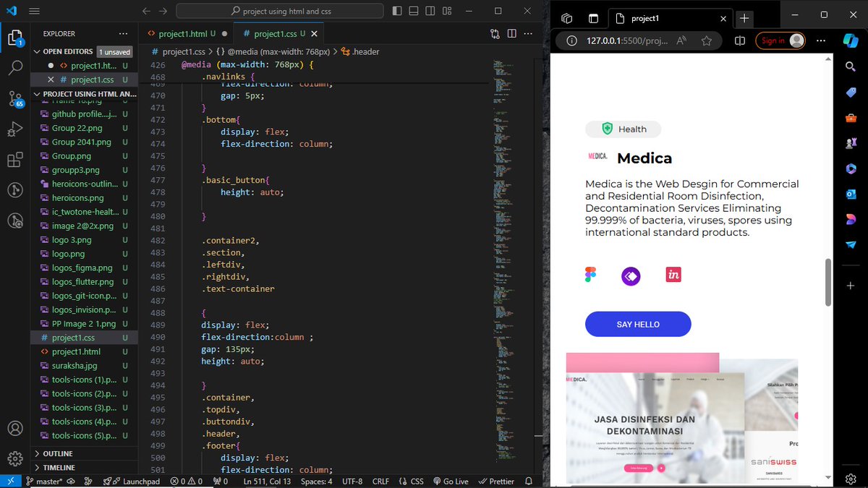Go forward using the title bar arrow
The height and width of the screenshot is (488, 868).
[163, 12]
